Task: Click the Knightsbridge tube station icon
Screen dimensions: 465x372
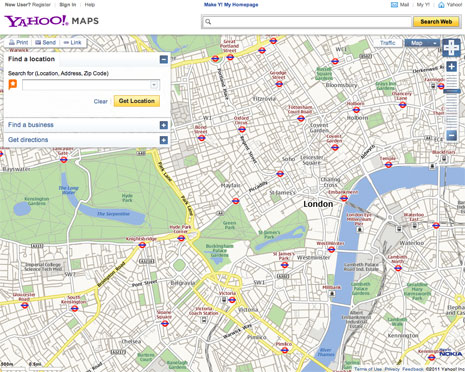Action: coord(142,245)
